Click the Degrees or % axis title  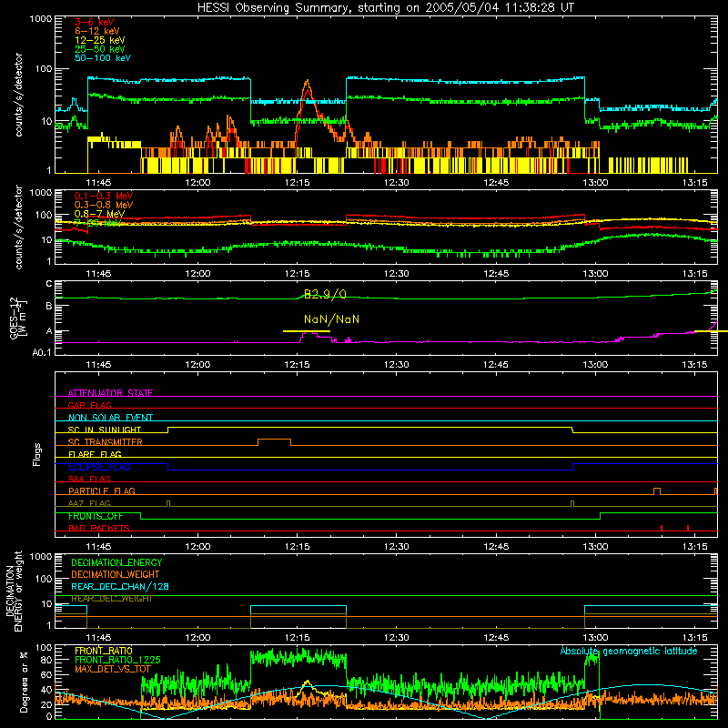coord(24,682)
